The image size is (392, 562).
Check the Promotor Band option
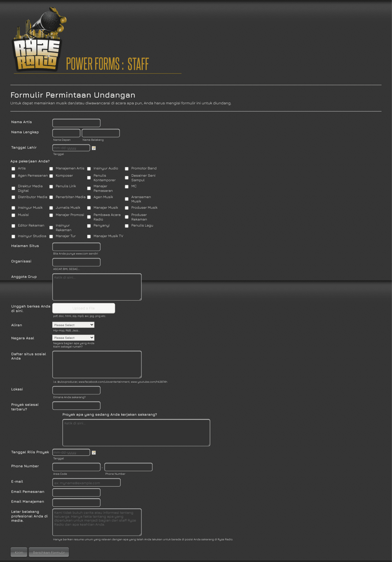click(x=127, y=169)
